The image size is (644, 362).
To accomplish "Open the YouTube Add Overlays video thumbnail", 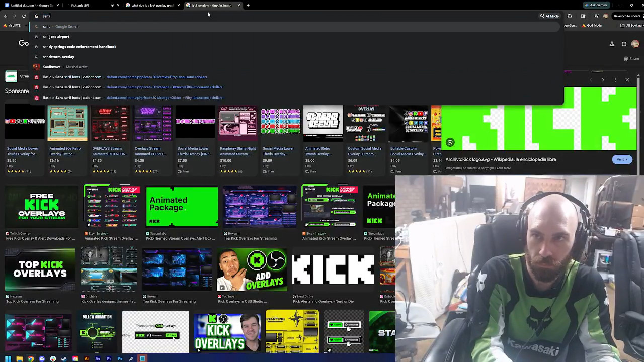I will [x=252, y=269].
